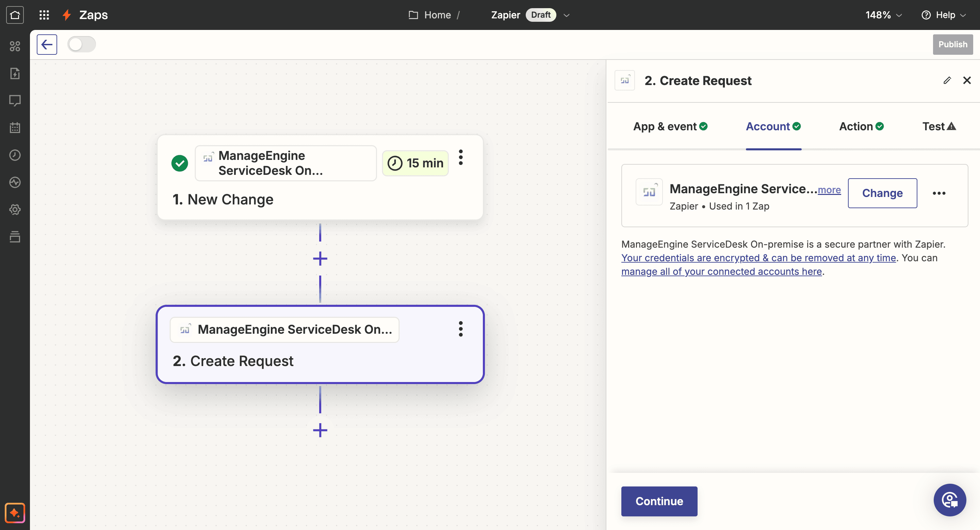Open the History clock icon in sidebar
980x530 pixels.
(15, 155)
